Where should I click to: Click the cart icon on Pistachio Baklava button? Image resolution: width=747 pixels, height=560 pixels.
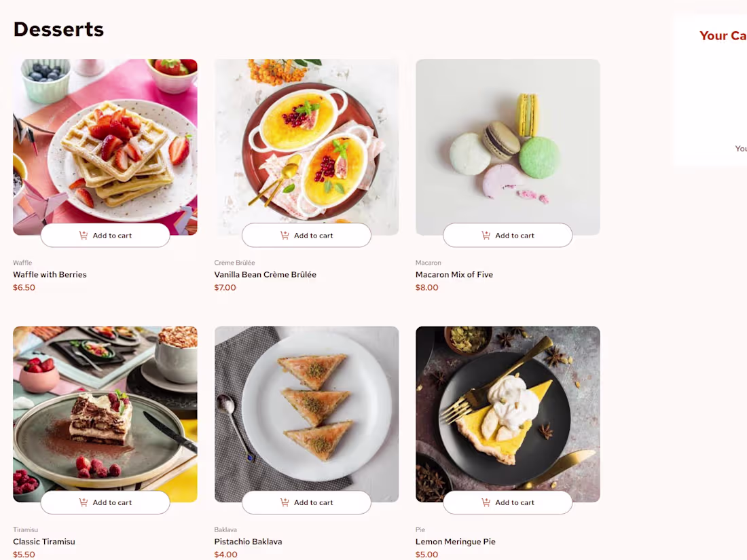pyautogui.click(x=285, y=502)
